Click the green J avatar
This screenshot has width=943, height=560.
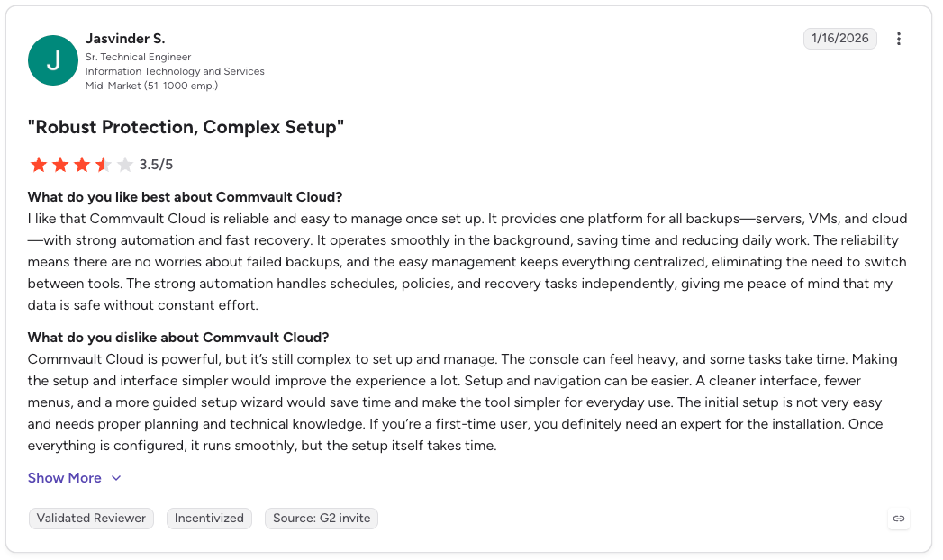[x=53, y=60]
